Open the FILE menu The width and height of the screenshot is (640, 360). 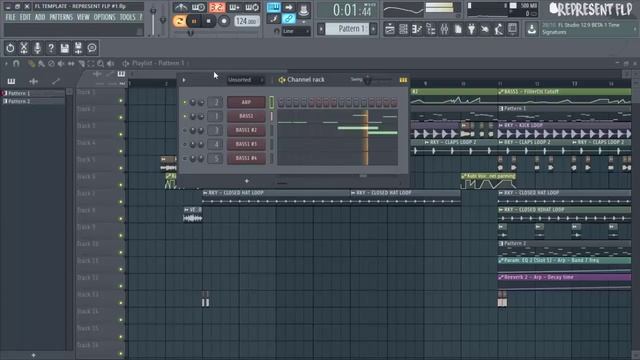pos(11,17)
